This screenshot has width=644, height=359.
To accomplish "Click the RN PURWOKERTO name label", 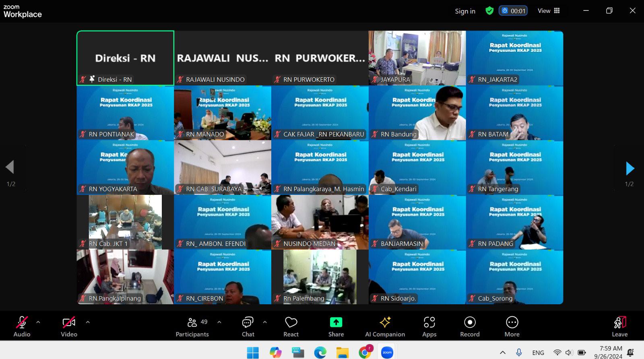I will click(309, 80).
